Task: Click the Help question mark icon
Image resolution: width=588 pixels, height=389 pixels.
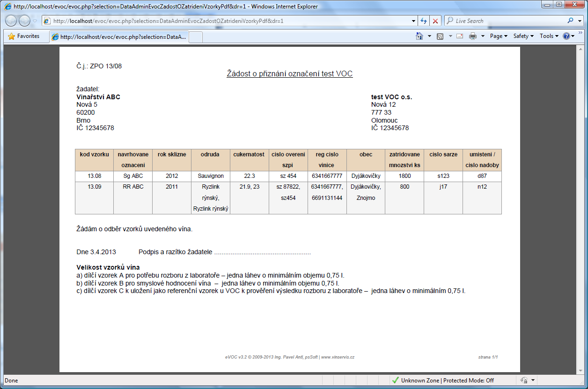Action: coord(566,36)
